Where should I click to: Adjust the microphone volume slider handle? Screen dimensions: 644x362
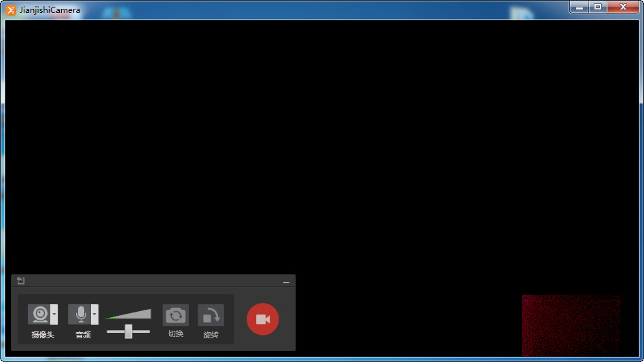tap(128, 331)
